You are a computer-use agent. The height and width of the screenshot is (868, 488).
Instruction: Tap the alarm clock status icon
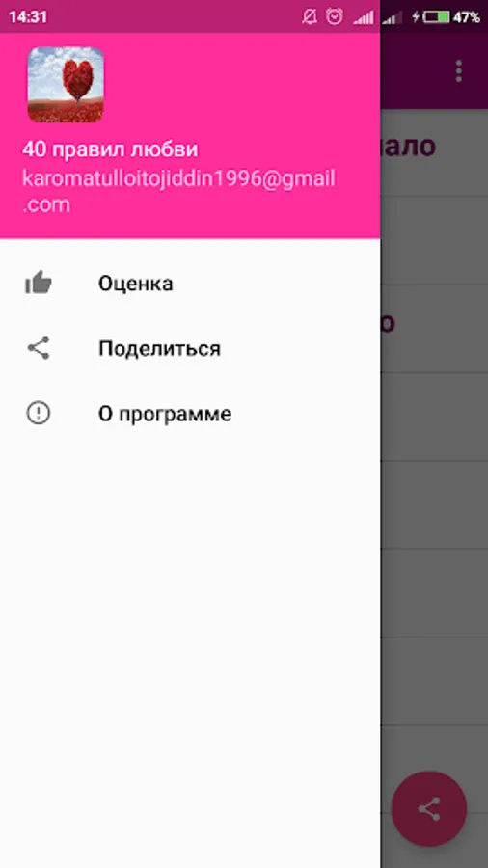coord(335,16)
